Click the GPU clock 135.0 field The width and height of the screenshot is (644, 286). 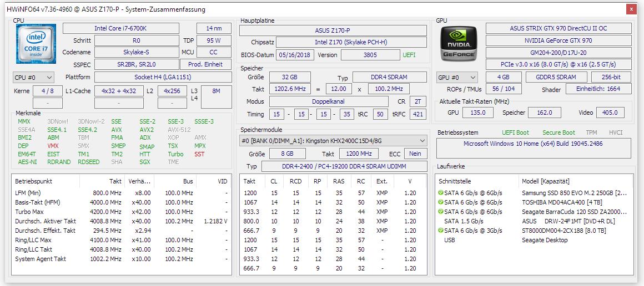477,113
